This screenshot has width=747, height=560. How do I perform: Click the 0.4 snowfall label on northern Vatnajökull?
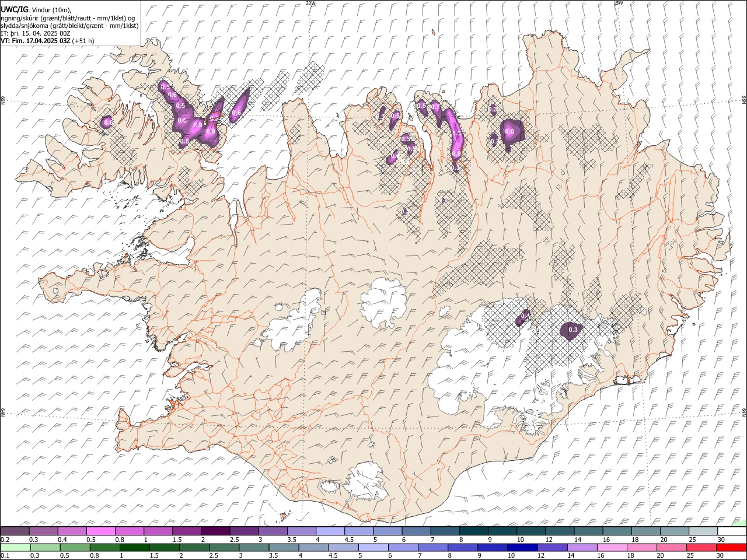(x=526, y=315)
